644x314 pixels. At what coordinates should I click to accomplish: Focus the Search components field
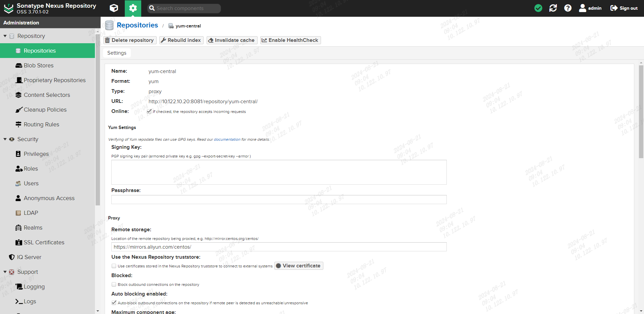[184, 8]
